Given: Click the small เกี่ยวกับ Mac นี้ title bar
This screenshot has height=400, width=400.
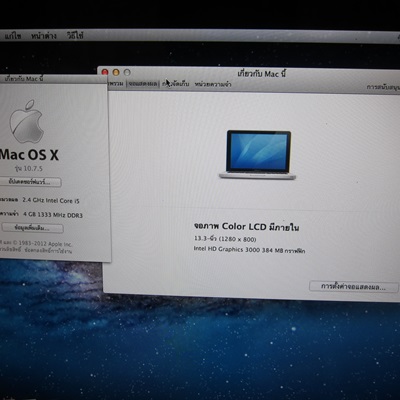Looking at the screenshot, I should [x=53, y=79].
